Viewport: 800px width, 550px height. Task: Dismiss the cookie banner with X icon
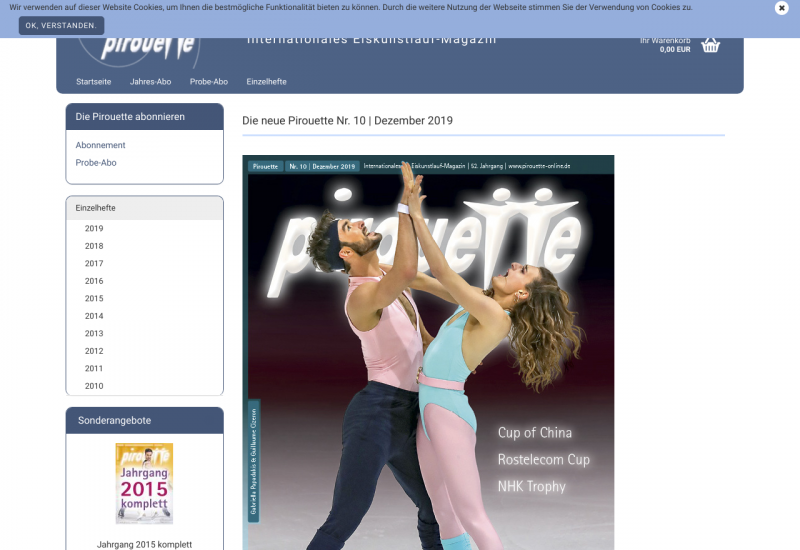click(x=781, y=8)
